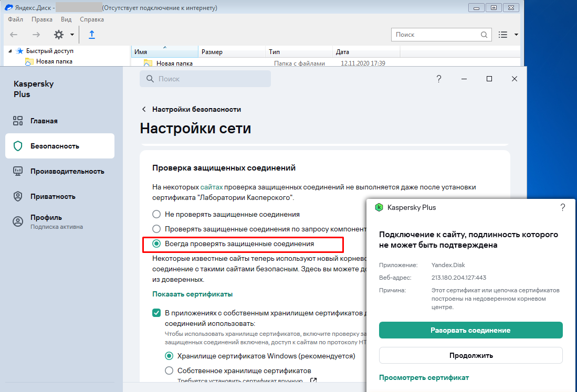
Task: Click the Главная dashboard grid icon
Action: (18, 121)
